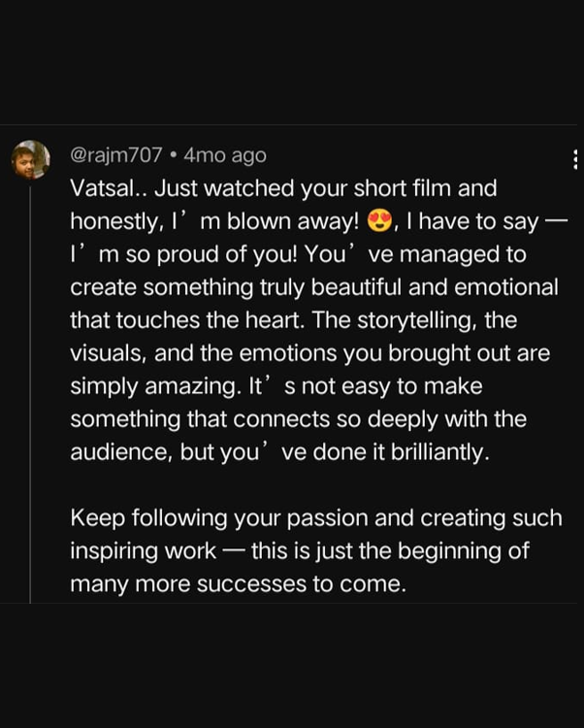Open the @rajm707 username link
The image size is (584, 728).
tap(116, 155)
